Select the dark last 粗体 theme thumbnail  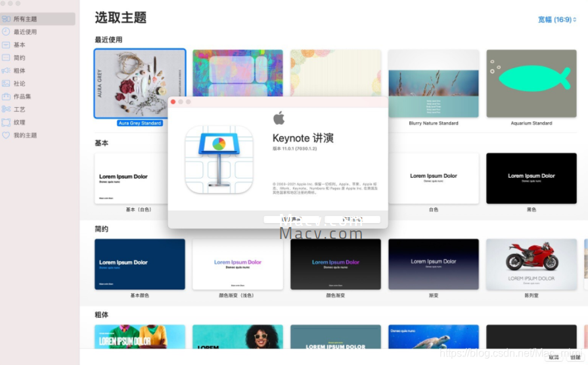[531, 337]
